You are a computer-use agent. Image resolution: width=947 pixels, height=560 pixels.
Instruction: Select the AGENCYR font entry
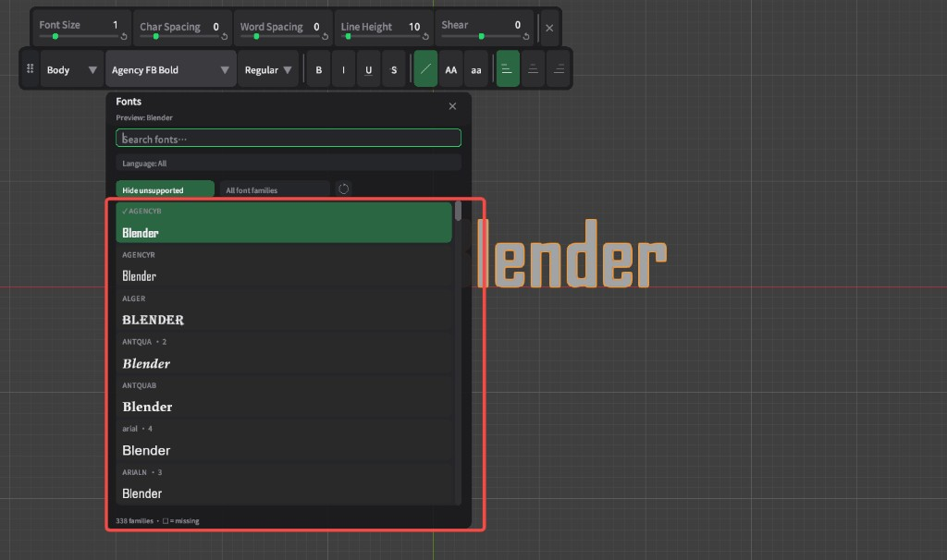[x=283, y=267]
